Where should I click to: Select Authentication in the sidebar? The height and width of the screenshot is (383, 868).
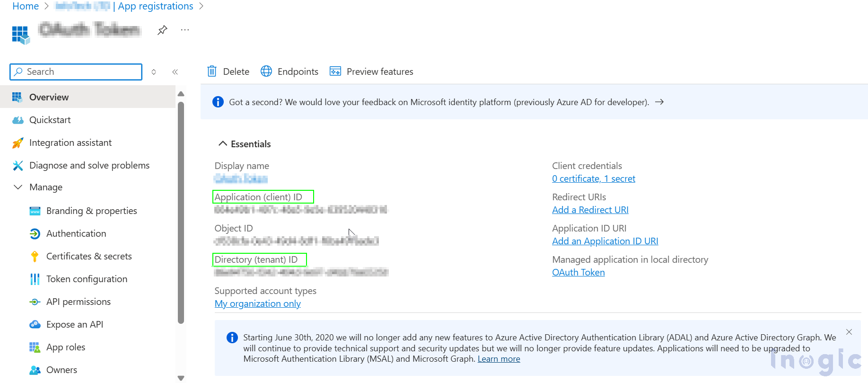click(76, 233)
